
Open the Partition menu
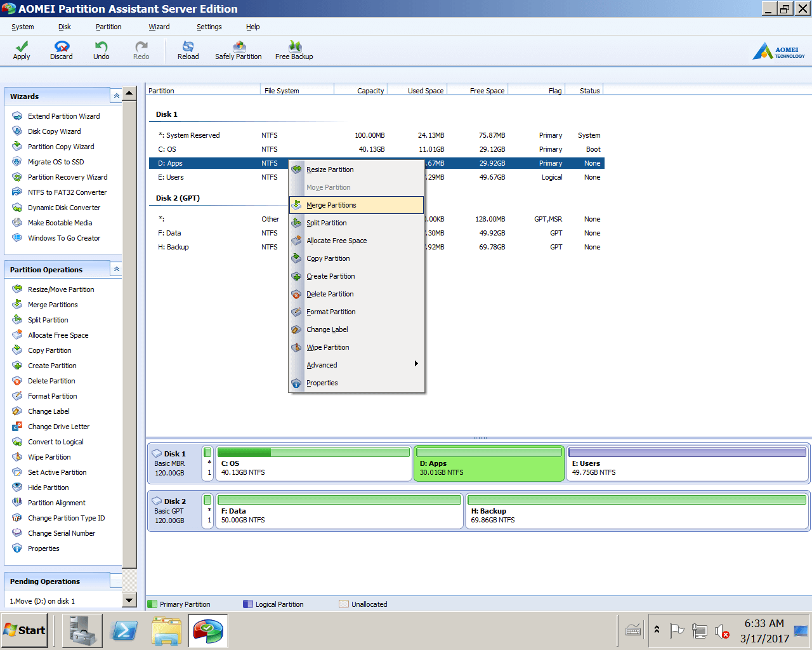108,27
